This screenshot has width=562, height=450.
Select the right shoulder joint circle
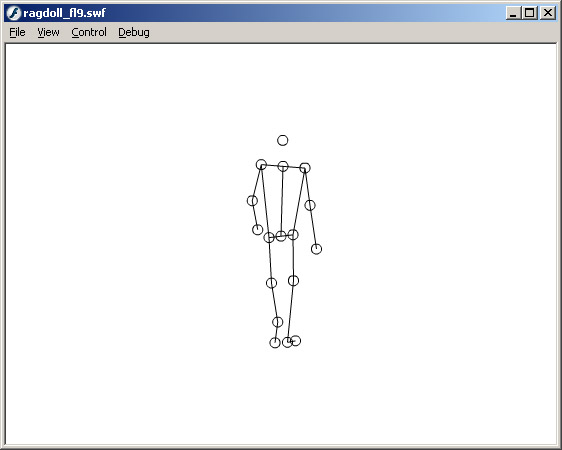305,168
